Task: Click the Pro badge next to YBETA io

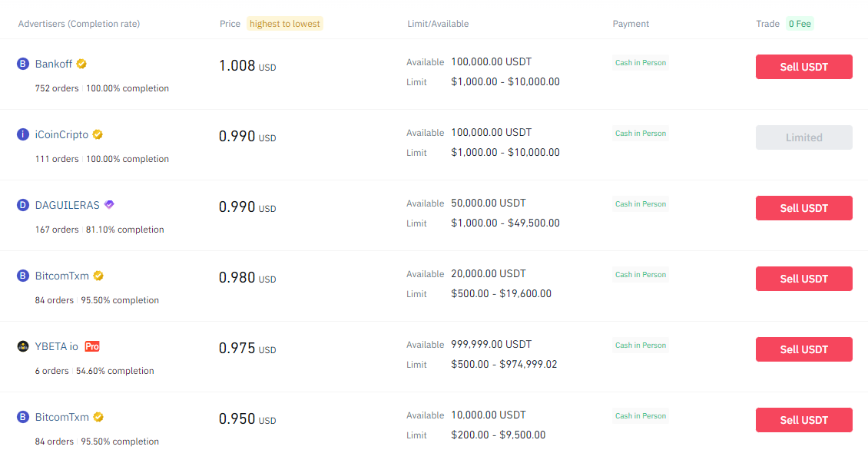Action: click(91, 346)
